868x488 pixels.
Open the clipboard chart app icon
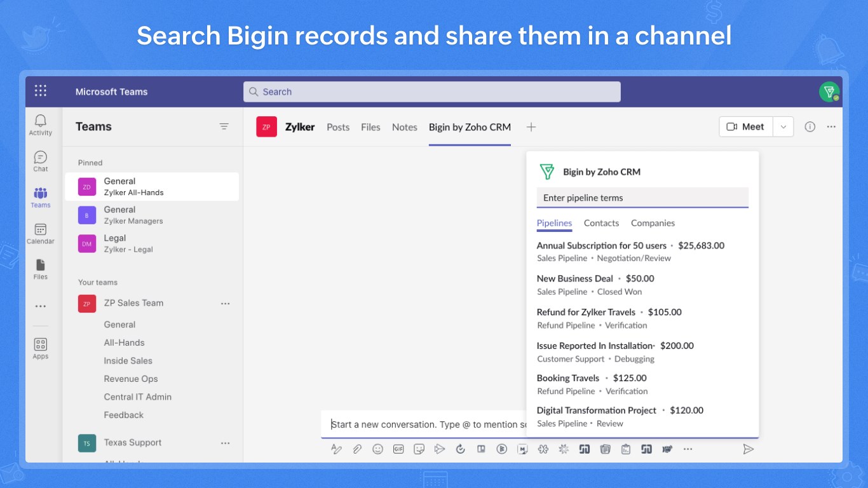pos(626,449)
